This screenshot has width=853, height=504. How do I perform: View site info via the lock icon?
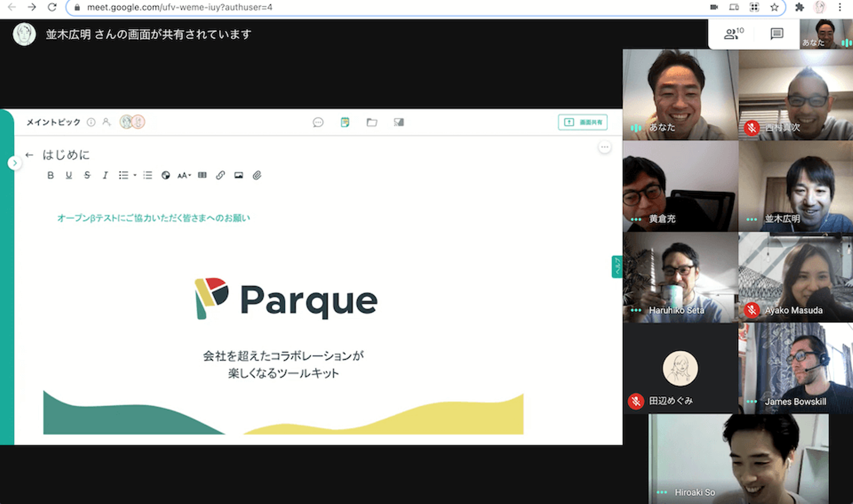77,7
